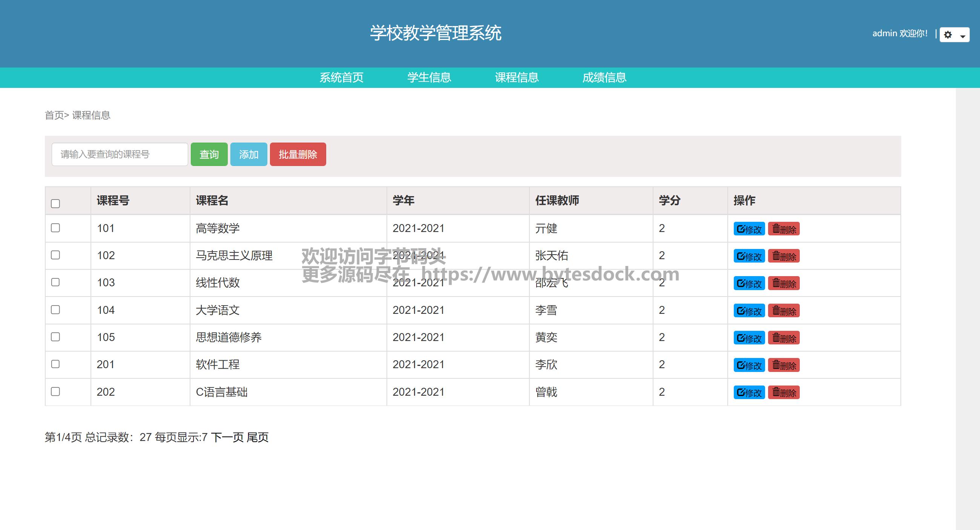Toggle the select-all header checkbox
Viewport: 980px width, 530px height.
[55, 204]
